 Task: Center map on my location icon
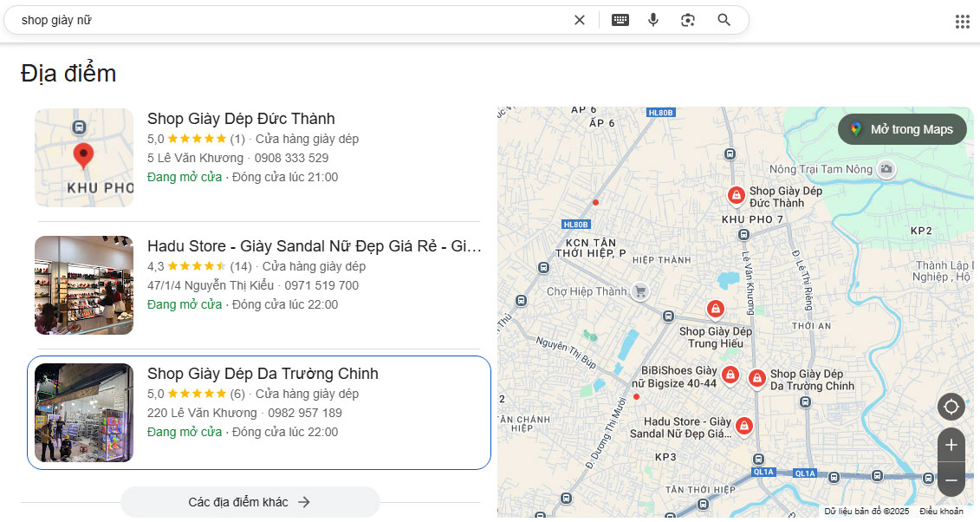pos(951,407)
